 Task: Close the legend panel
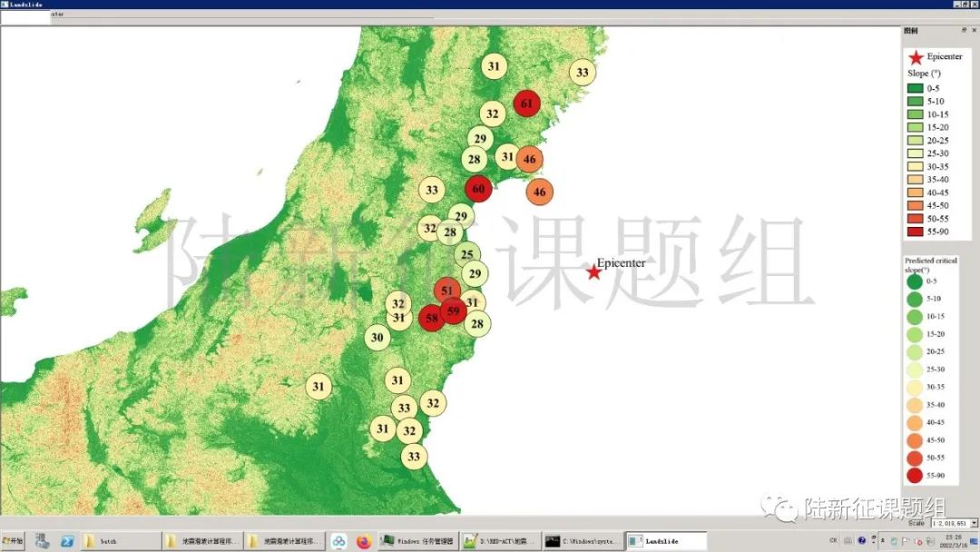click(974, 31)
